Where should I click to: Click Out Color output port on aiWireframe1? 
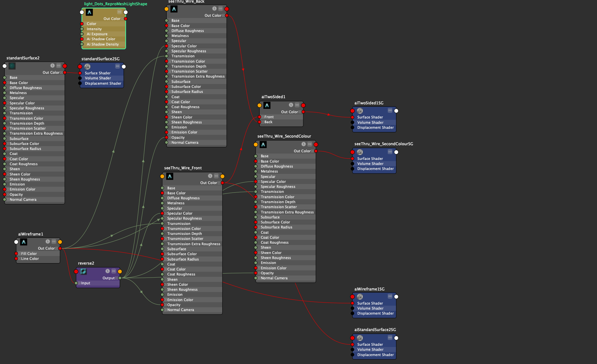point(60,248)
